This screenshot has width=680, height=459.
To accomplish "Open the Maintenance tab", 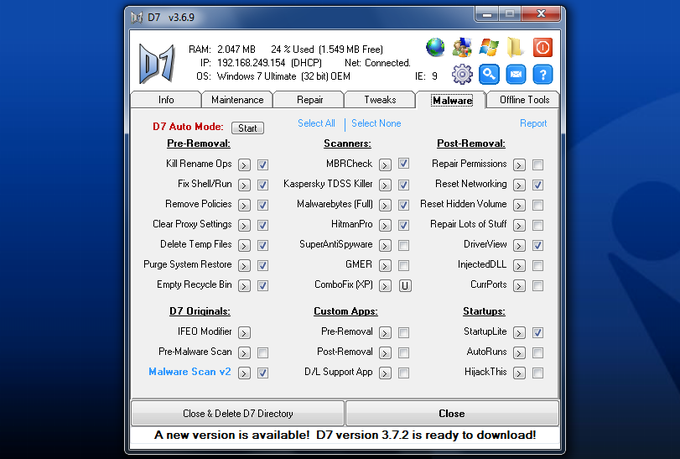I will [x=237, y=100].
